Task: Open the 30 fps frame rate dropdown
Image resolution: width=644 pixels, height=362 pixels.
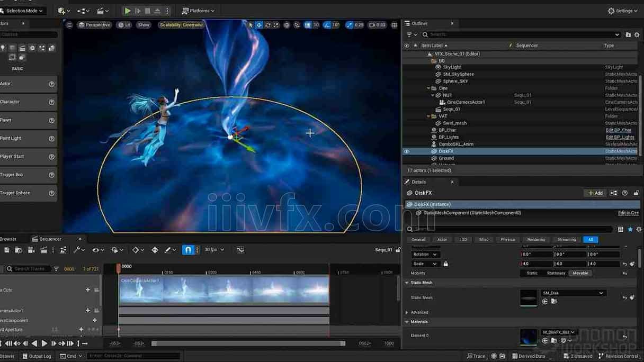Action: (x=214, y=250)
